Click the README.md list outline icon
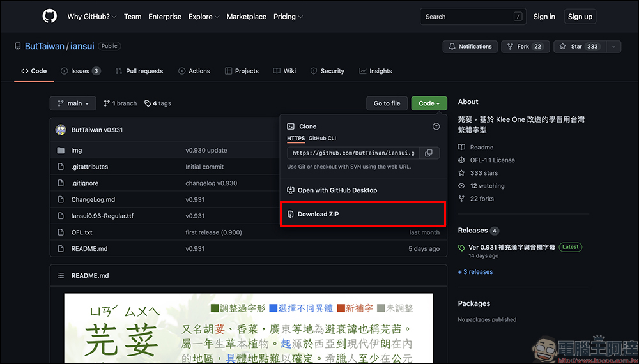This screenshot has width=639, height=364. pyautogui.click(x=61, y=276)
